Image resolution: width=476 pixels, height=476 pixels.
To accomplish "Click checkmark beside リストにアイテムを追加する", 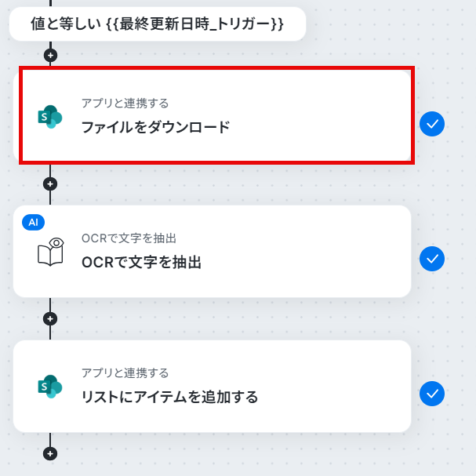I will (432, 394).
